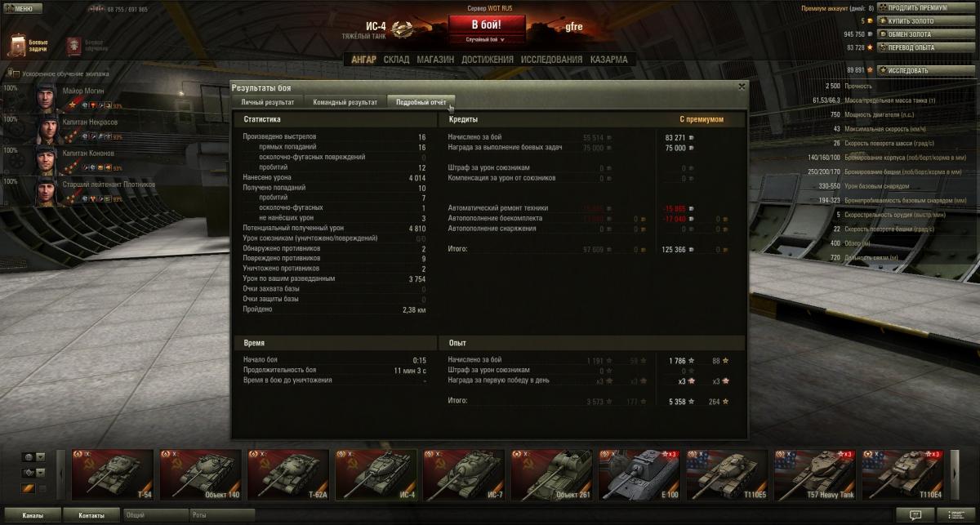980x525 pixels.
Task: Toggle the elite tanks filter checkbox
Action: coord(42,489)
